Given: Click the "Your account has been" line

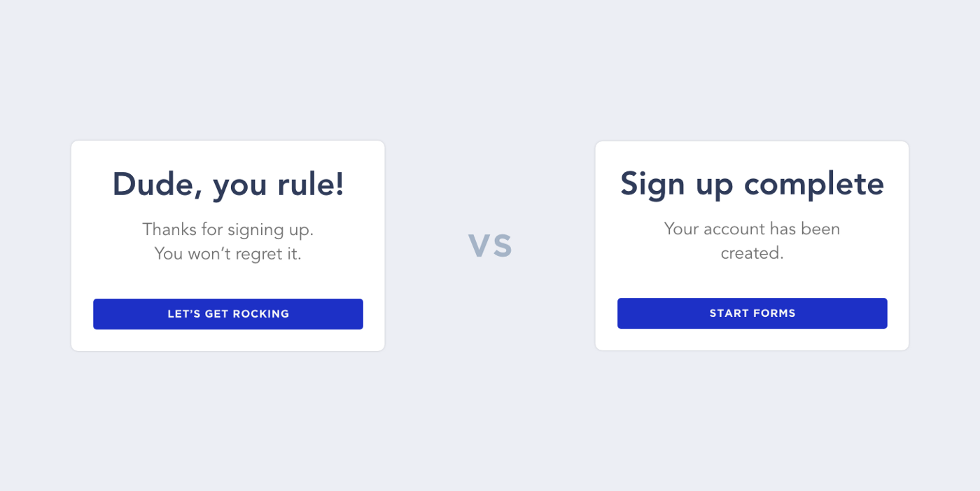Looking at the screenshot, I should 752,229.
